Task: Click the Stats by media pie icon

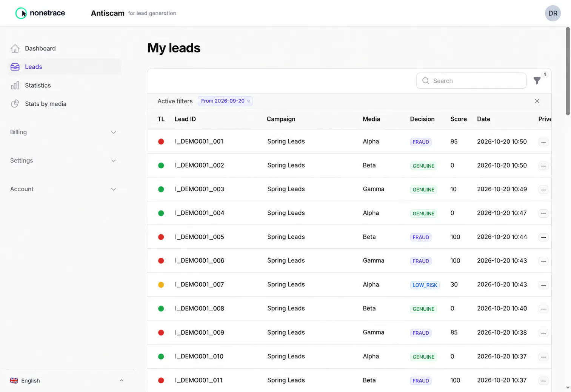Action: click(15, 104)
